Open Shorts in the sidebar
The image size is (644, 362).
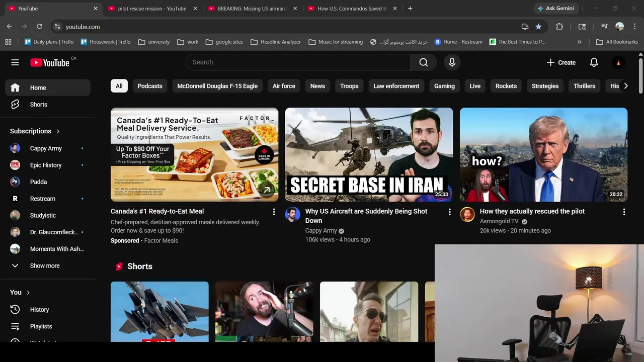(x=48, y=105)
